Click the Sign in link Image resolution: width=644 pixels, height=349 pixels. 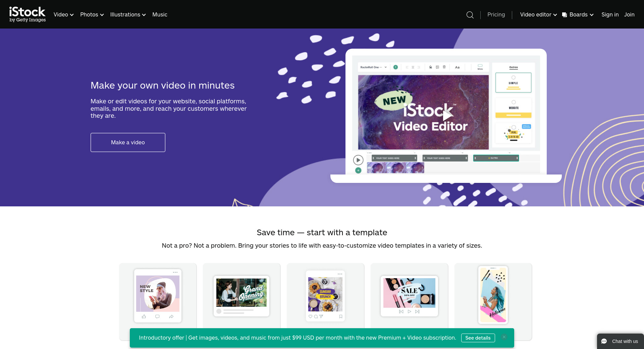pos(610,15)
